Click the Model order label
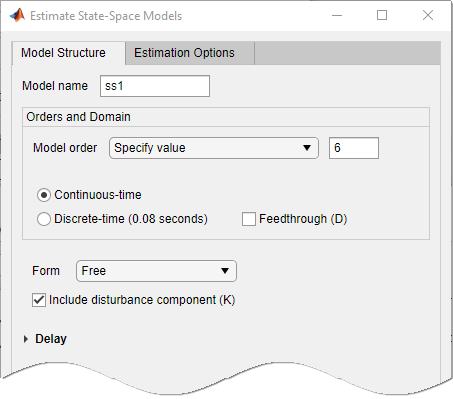Screen dimensions: 453x399 point(65,148)
